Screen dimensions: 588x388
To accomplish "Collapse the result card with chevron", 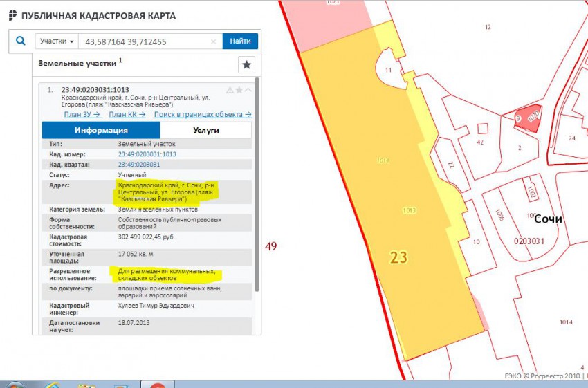I will (248, 90).
